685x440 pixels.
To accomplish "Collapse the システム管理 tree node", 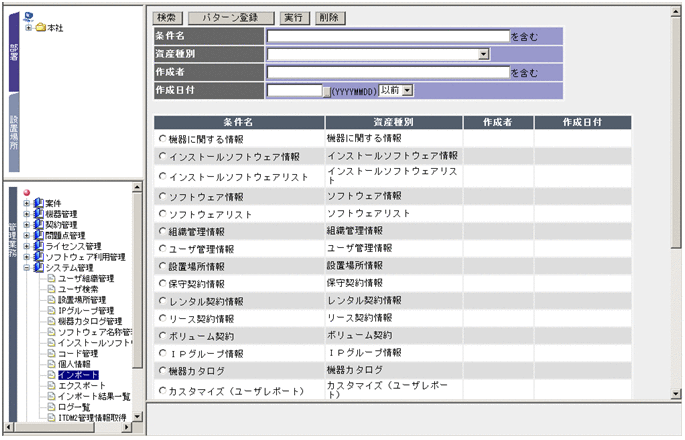I will pos(27,267).
